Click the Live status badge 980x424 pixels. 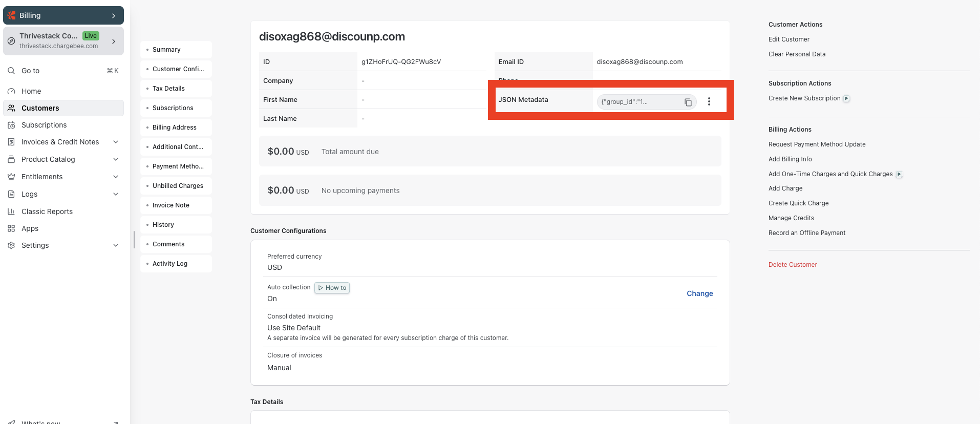tap(91, 36)
